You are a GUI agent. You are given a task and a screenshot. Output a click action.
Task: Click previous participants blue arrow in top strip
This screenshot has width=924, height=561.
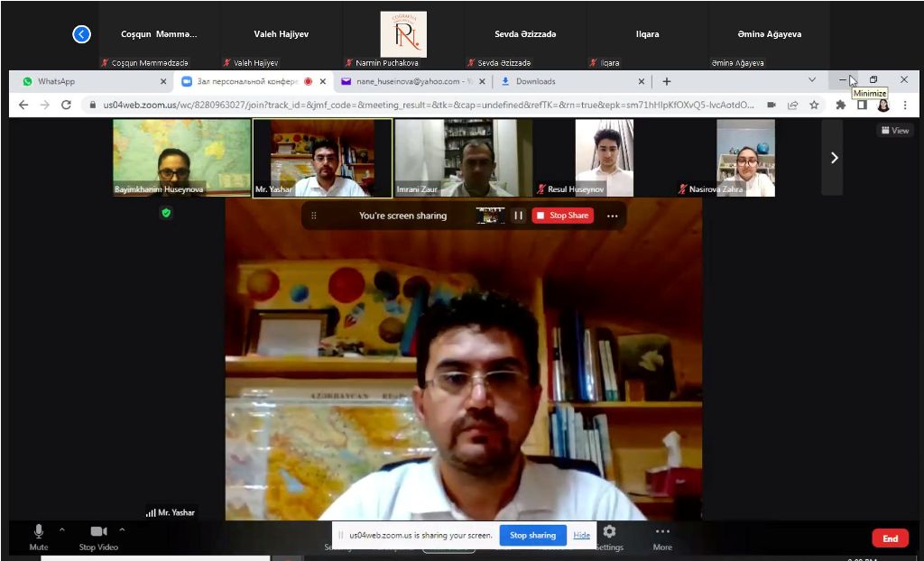81,34
